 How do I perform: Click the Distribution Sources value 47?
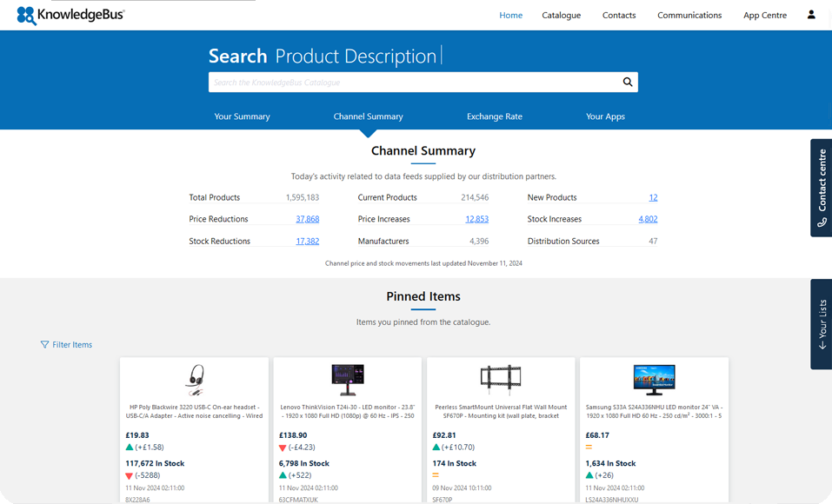tap(653, 242)
